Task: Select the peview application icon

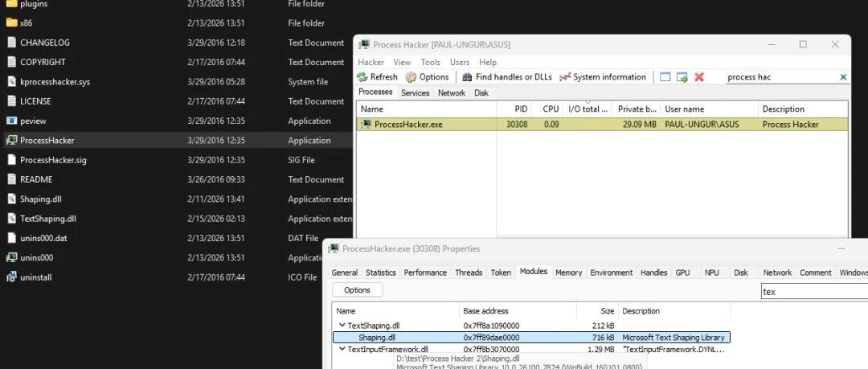Action: tap(11, 121)
